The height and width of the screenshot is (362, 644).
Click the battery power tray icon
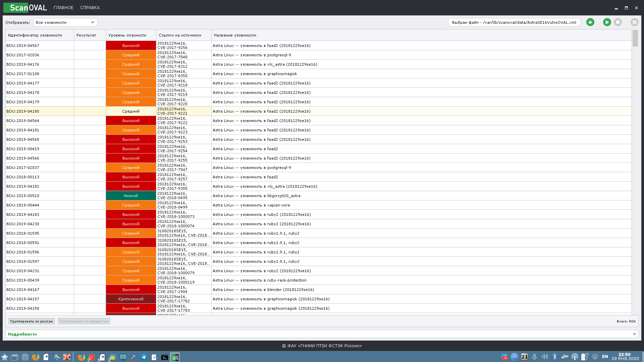pyautogui.click(x=585, y=357)
